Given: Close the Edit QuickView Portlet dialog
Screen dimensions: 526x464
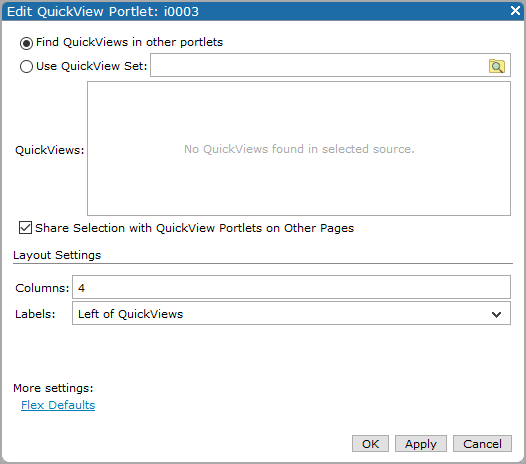Looking at the screenshot, I should click(515, 11).
